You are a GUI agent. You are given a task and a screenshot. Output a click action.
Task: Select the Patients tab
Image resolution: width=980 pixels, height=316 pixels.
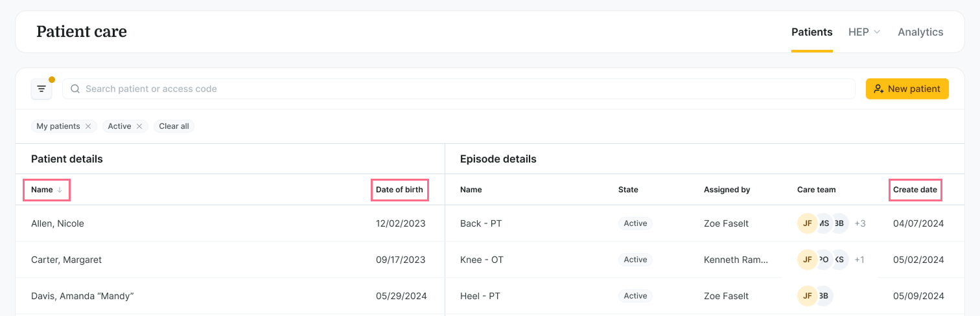click(811, 32)
